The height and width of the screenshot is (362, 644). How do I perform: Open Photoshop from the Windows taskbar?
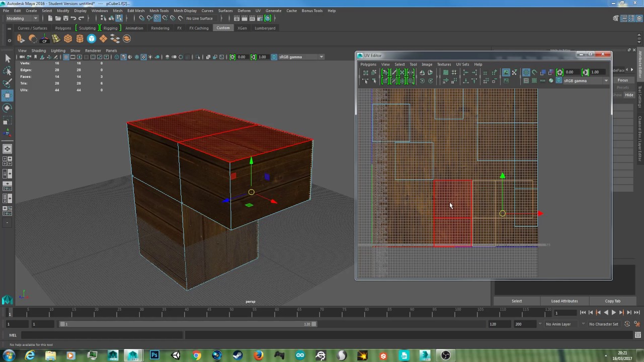click(x=154, y=355)
